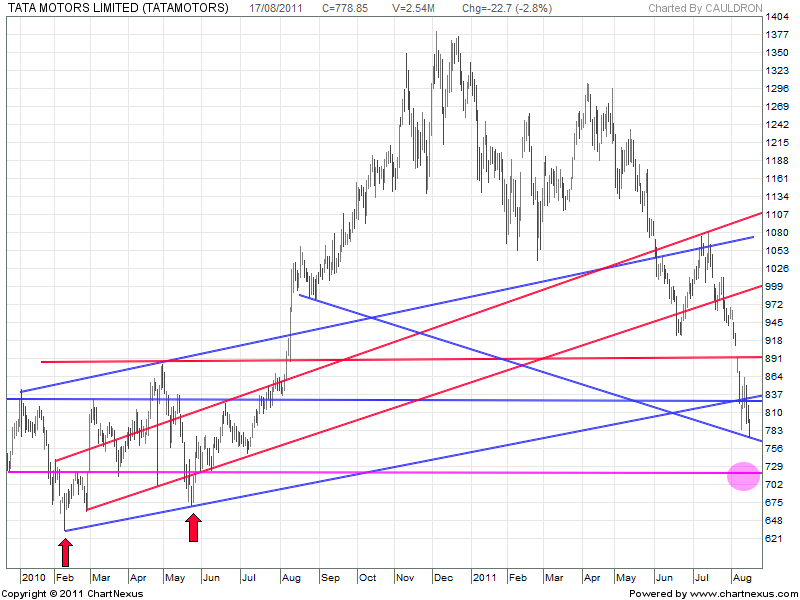The image size is (800, 600).
Task: Click the Dec month label on axis
Action: pos(441,577)
